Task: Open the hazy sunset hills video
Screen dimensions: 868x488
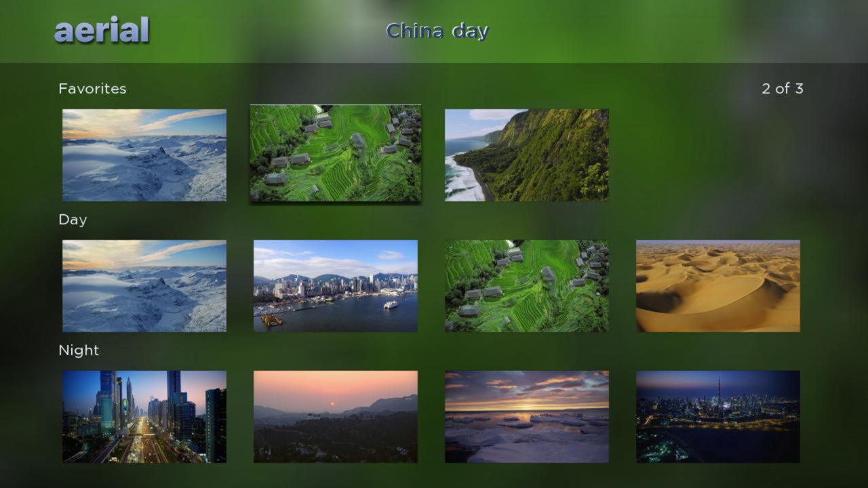Action: coord(335,417)
